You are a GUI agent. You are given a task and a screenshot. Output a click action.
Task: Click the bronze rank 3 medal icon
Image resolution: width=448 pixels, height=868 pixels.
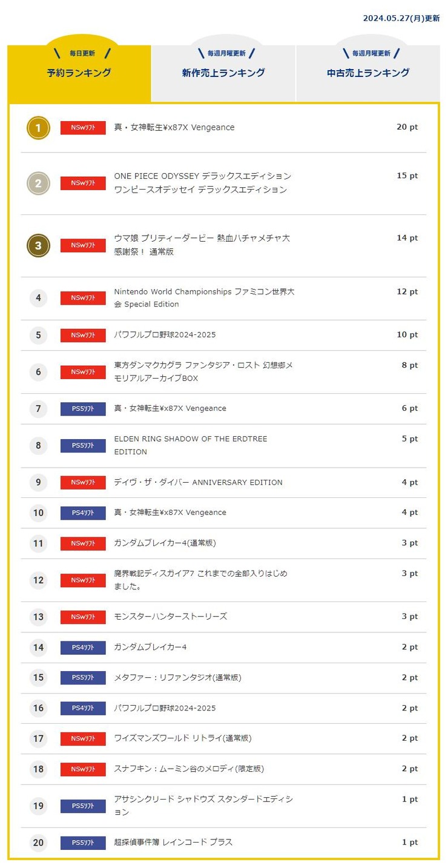pos(38,245)
